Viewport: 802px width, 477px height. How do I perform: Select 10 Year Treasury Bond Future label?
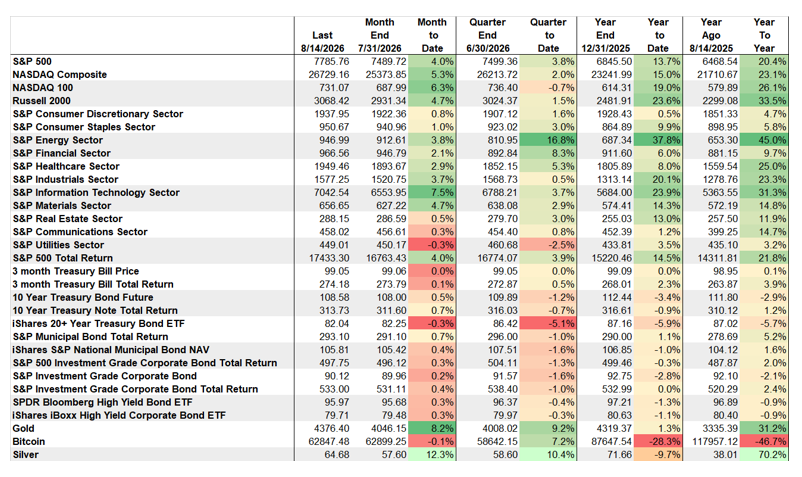pyautogui.click(x=83, y=298)
